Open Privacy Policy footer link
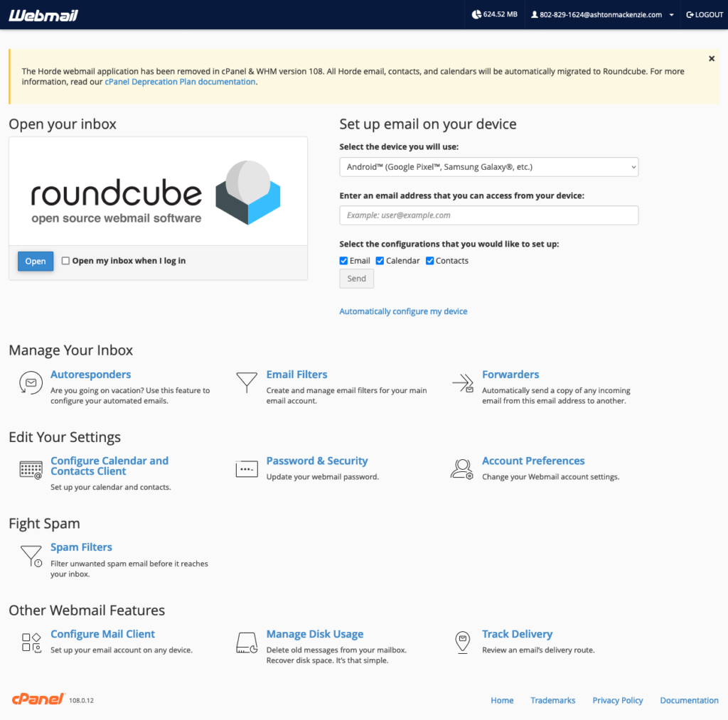The width and height of the screenshot is (728, 720). [x=618, y=701]
